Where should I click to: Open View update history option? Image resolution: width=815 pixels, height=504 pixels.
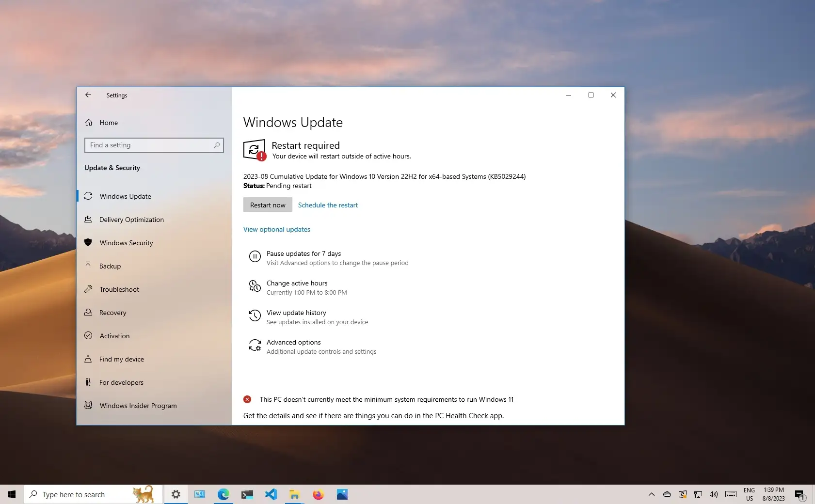click(296, 313)
